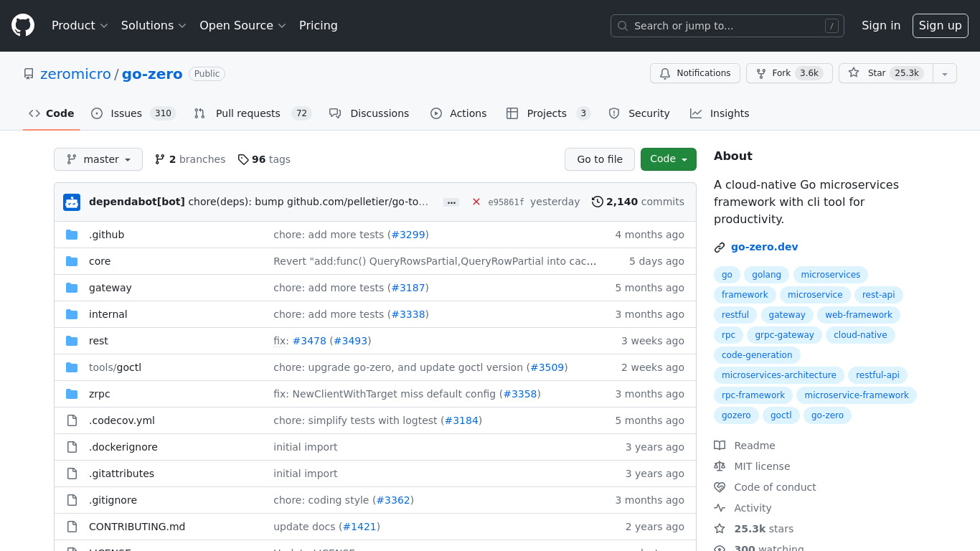Open the tools/goctl folder name
Screen dimensions: 980x551
(x=115, y=367)
